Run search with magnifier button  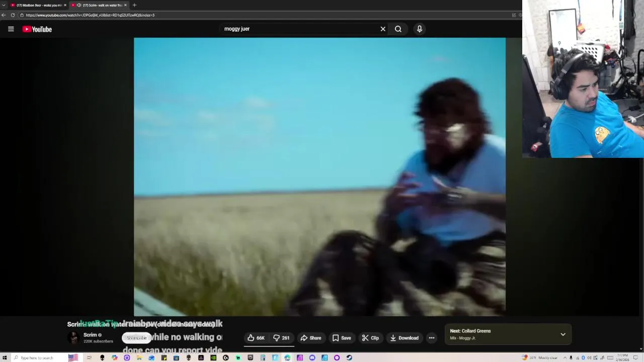398,29
